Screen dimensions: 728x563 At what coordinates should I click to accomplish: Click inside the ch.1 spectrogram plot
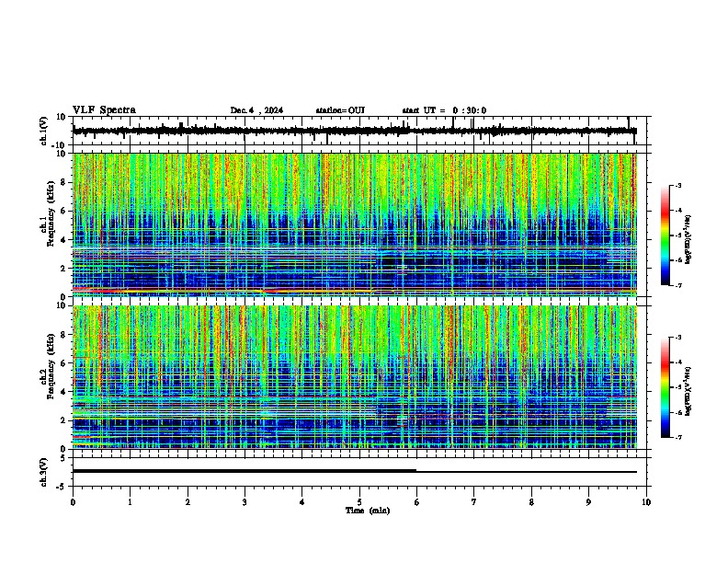tap(355, 224)
